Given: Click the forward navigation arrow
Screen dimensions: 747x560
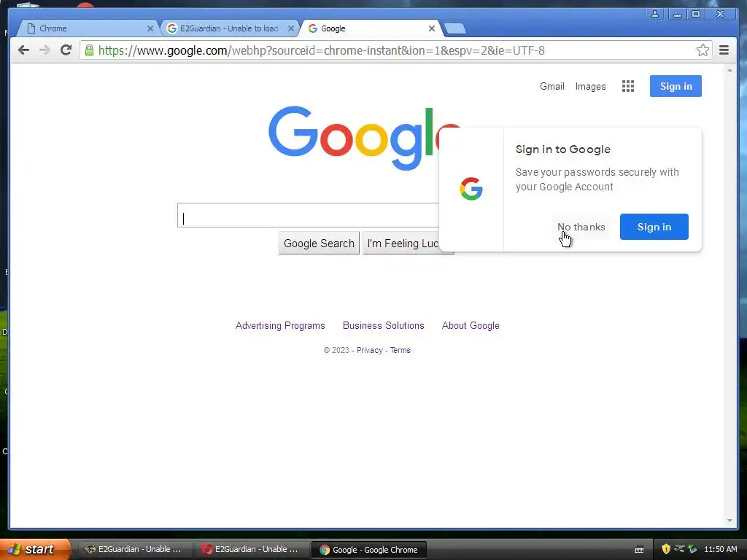Looking at the screenshot, I should pos(44,50).
